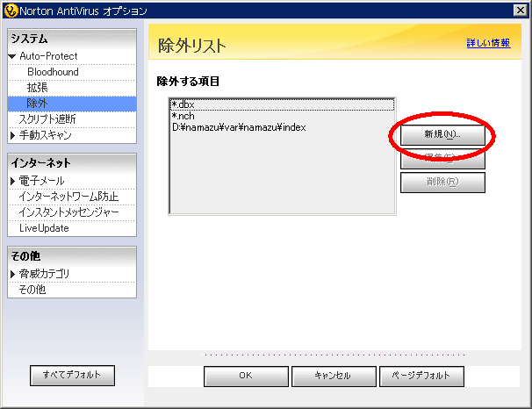Screen dimensions: 532x409
Task: Expand the 電子メール section arrow
Action: pos(12,181)
